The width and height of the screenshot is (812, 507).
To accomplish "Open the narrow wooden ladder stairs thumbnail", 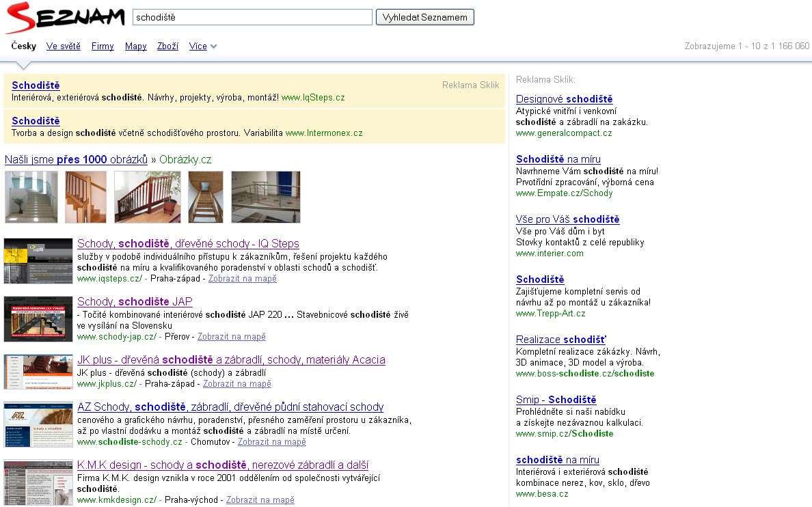I will coord(206,197).
